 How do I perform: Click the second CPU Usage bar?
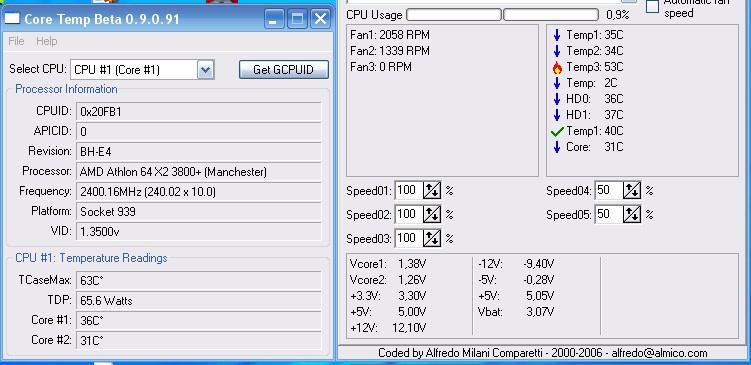click(551, 15)
